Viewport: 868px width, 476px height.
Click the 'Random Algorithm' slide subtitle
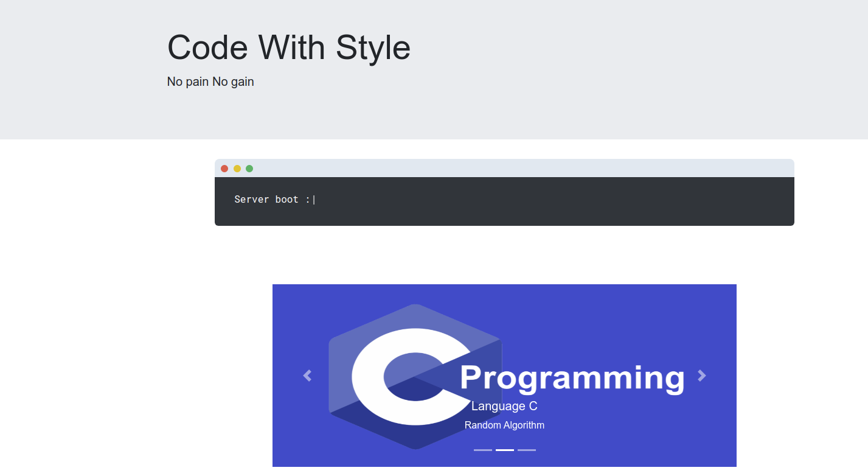pyautogui.click(x=504, y=425)
